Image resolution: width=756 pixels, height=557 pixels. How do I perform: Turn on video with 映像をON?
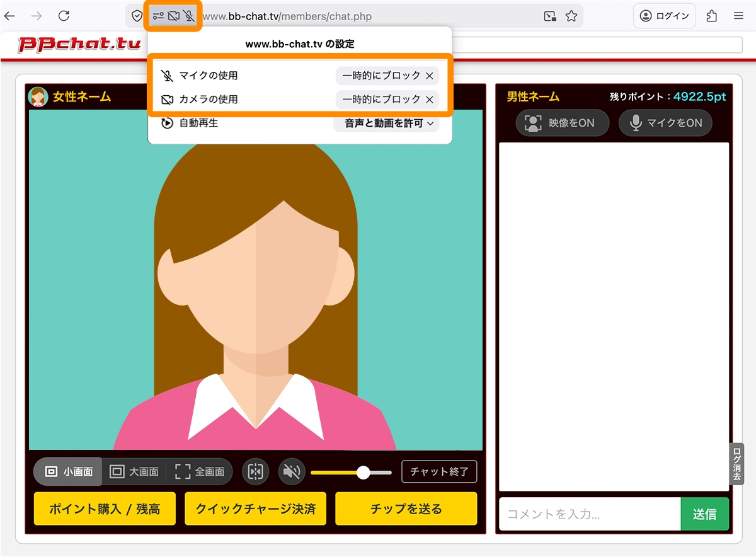click(x=562, y=123)
